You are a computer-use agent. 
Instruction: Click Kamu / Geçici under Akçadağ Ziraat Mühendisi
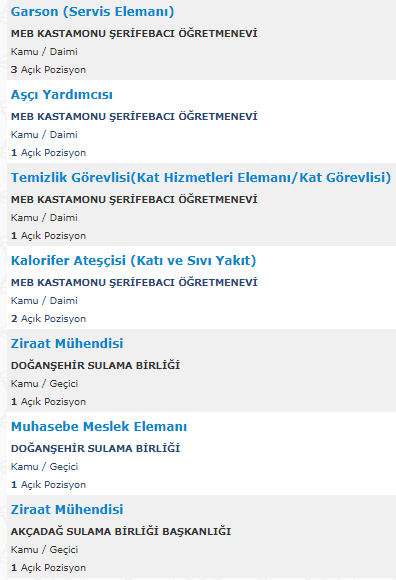pos(44,550)
